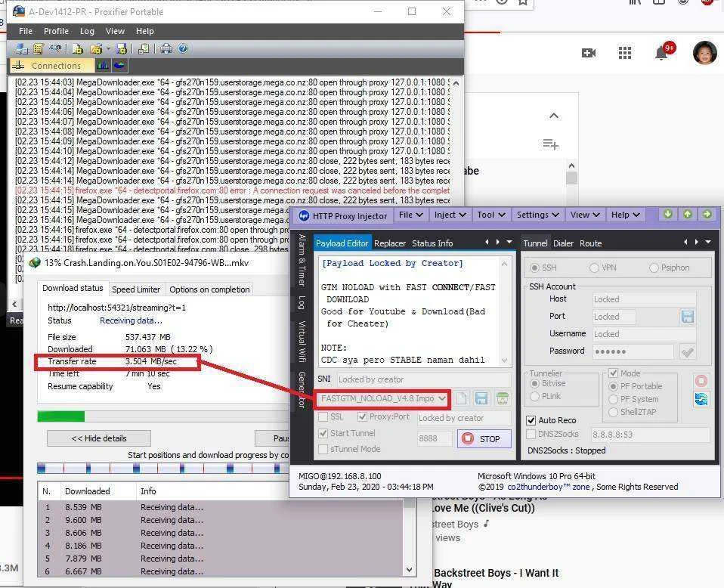Select the Shell2TAP mode radio button
The image size is (724, 588).
[x=613, y=412]
